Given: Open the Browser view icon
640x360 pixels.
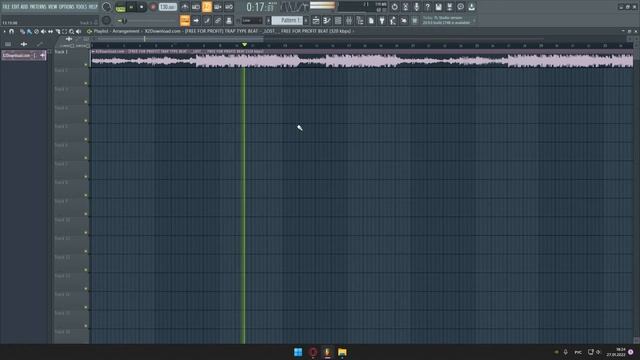Looking at the screenshot, I should click(x=360, y=20).
